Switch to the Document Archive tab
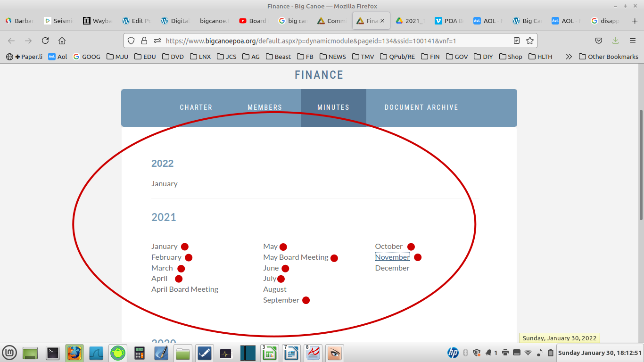The width and height of the screenshot is (644, 362). pyautogui.click(x=421, y=107)
